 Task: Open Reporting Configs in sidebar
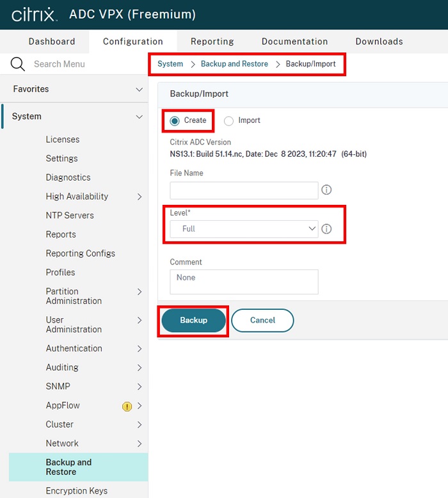(x=81, y=253)
